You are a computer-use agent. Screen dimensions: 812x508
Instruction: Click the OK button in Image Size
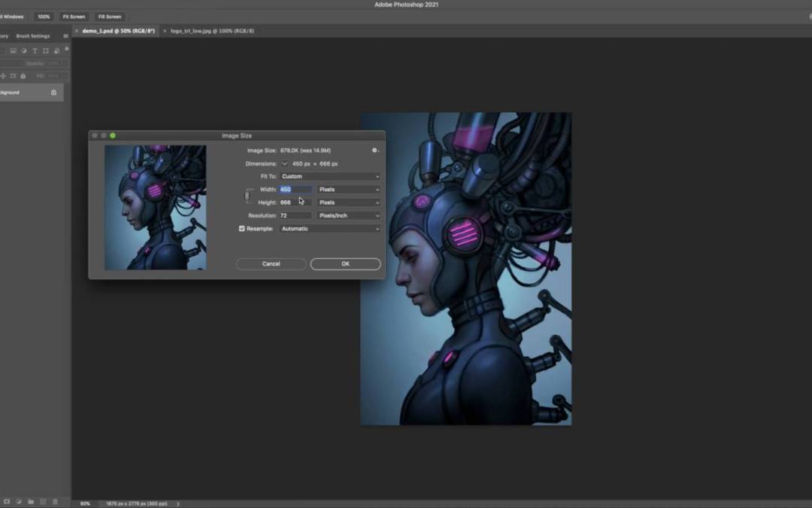coord(345,264)
